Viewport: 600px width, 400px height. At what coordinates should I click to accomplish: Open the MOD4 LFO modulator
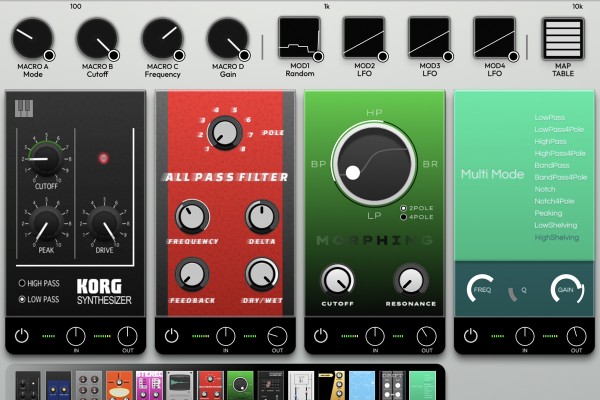coord(492,38)
